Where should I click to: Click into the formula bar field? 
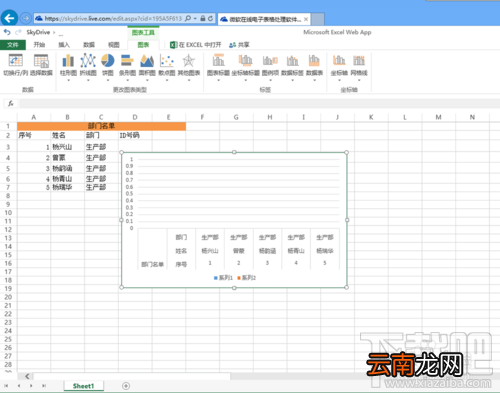(259, 104)
